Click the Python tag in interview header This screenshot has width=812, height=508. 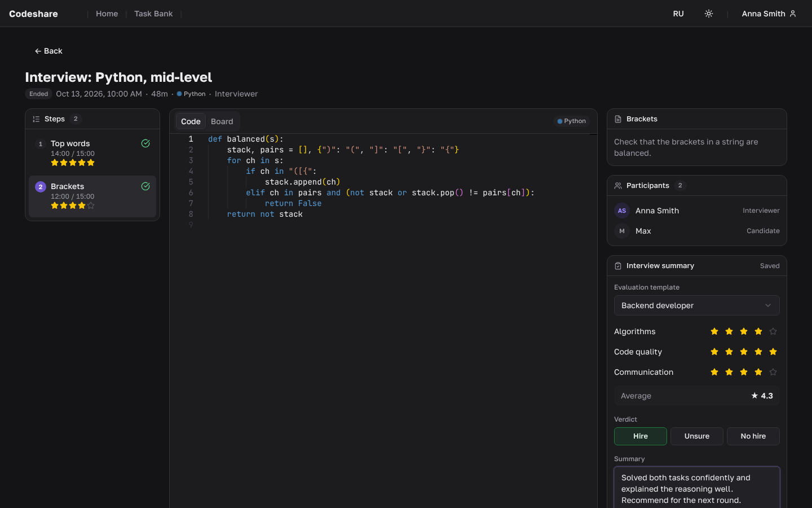(x=191, y=94)
